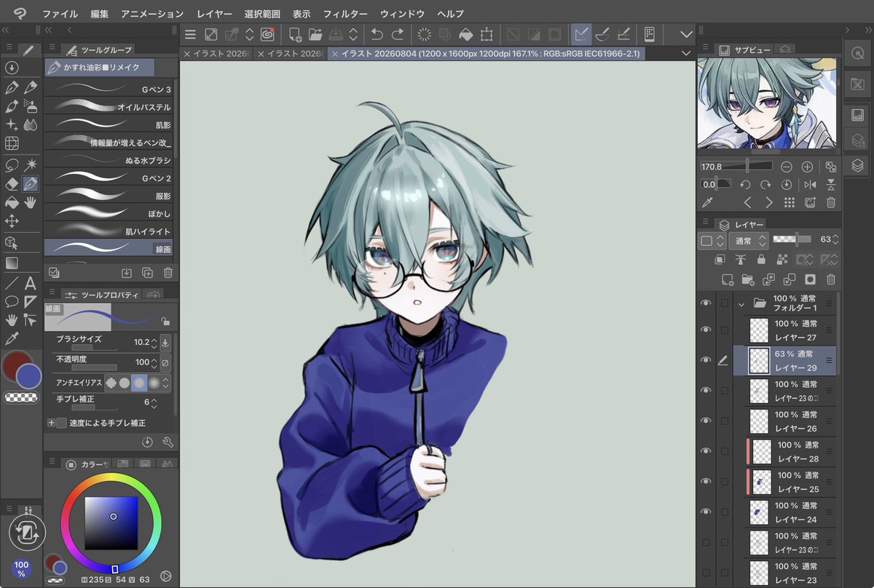Show hidden layer レイヤー 24
874x588 pixels.
[705, 512]
